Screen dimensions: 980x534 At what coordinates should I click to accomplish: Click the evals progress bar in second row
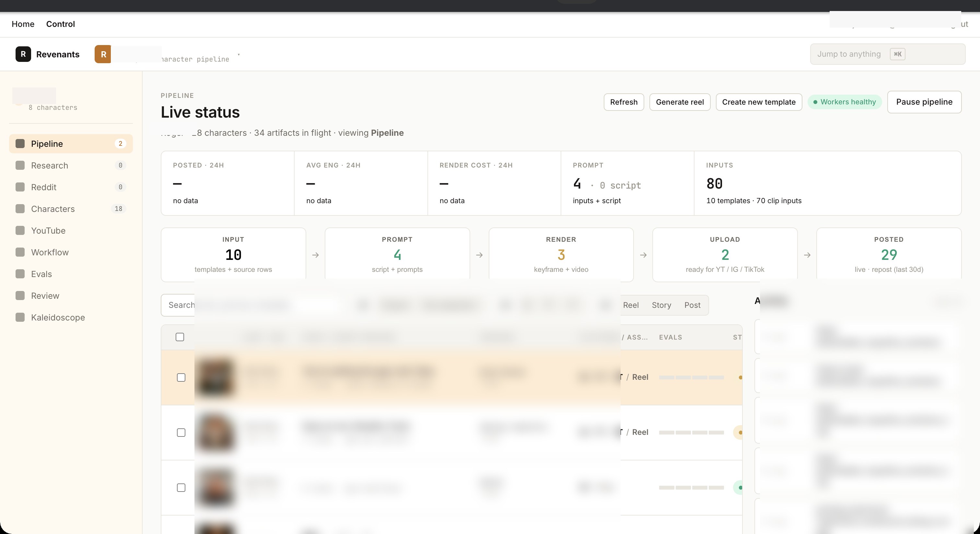coord(691,433)
